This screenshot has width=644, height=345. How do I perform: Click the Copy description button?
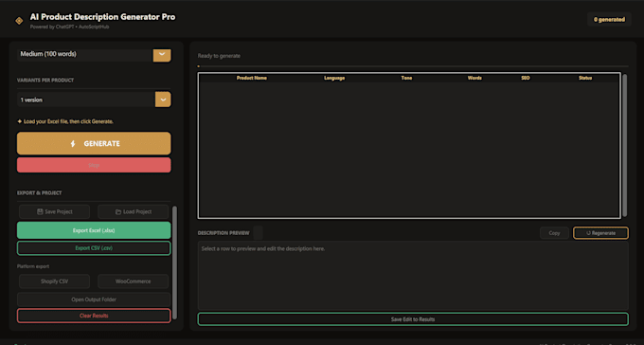pos(554,233)
